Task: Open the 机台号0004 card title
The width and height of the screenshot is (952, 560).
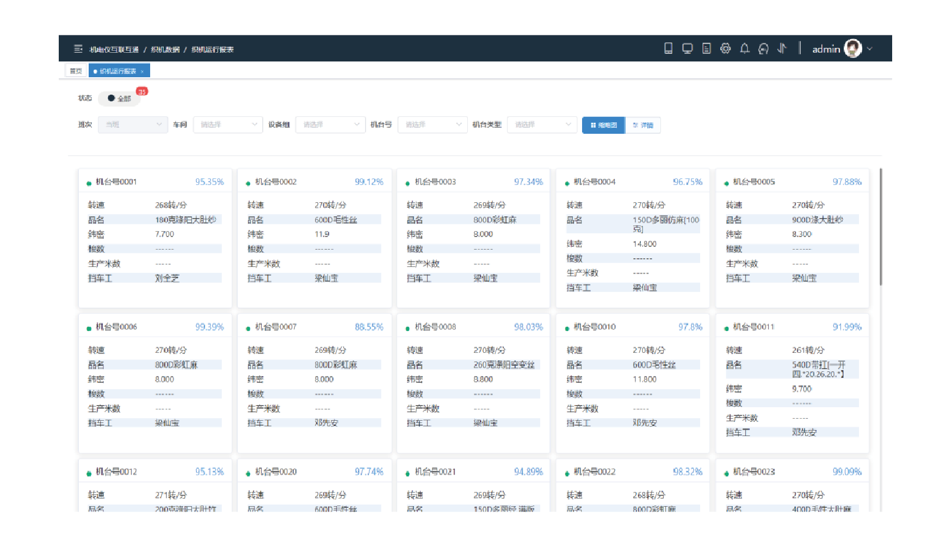Action: (x=595, y=182)
